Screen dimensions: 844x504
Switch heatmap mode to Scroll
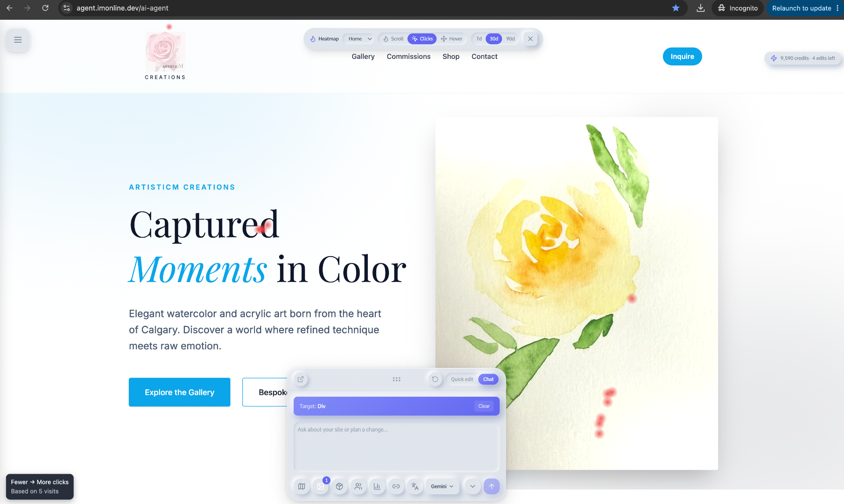(x=393, y=39)
